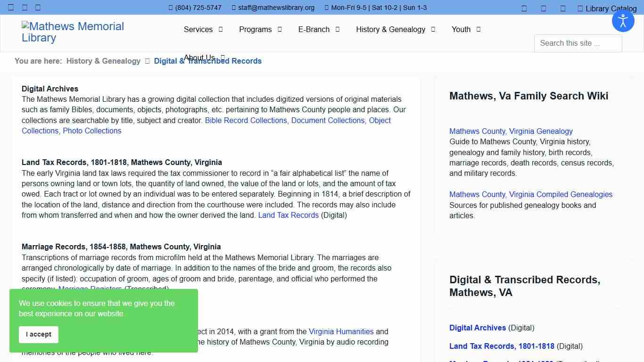Select History & Genealogy in the navigation
The image size is (644, 362).
tap(390, 29)
